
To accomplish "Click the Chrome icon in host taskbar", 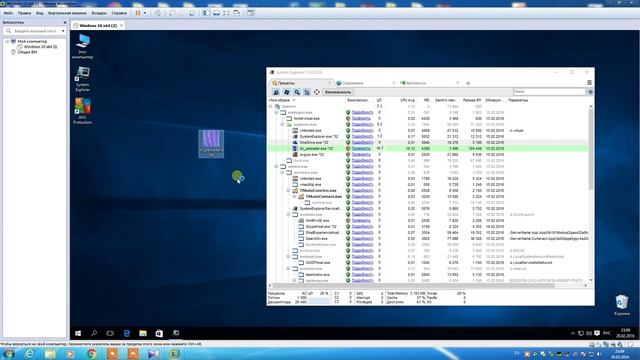I will tap(91, 354).
